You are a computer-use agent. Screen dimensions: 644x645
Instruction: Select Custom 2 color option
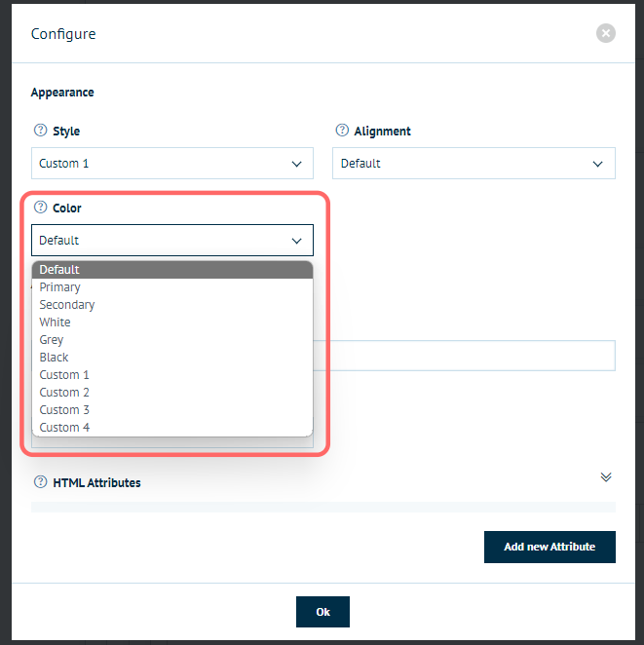pos(172,393)
